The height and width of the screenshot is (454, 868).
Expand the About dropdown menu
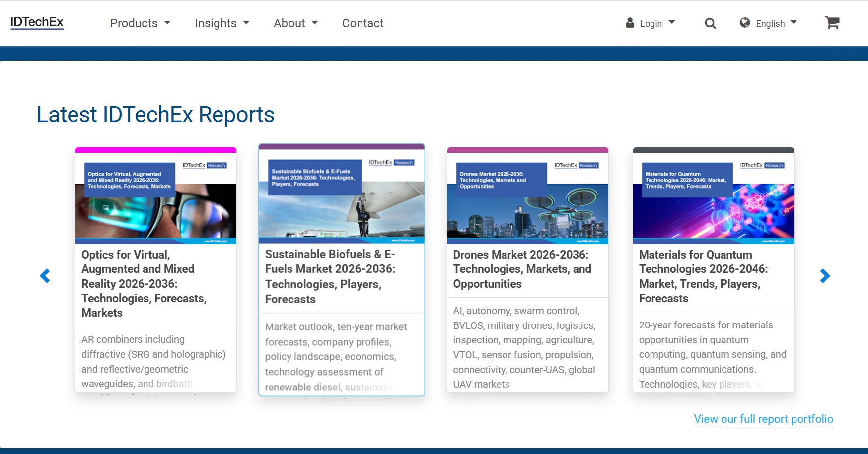(295, 23)
